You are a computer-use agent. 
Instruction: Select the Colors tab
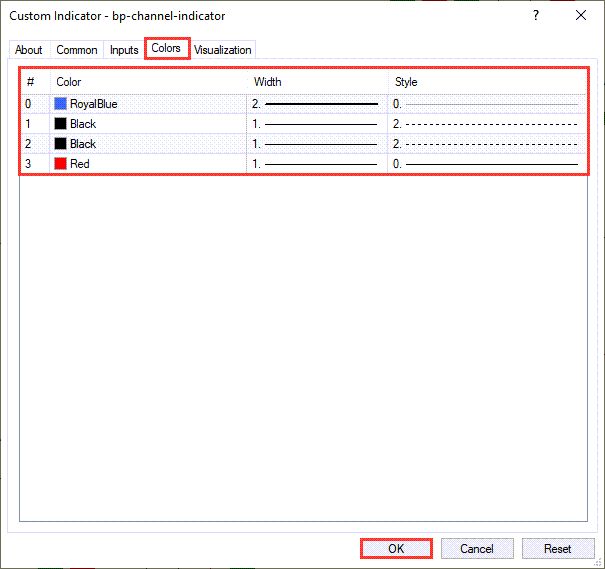point(166,48)
